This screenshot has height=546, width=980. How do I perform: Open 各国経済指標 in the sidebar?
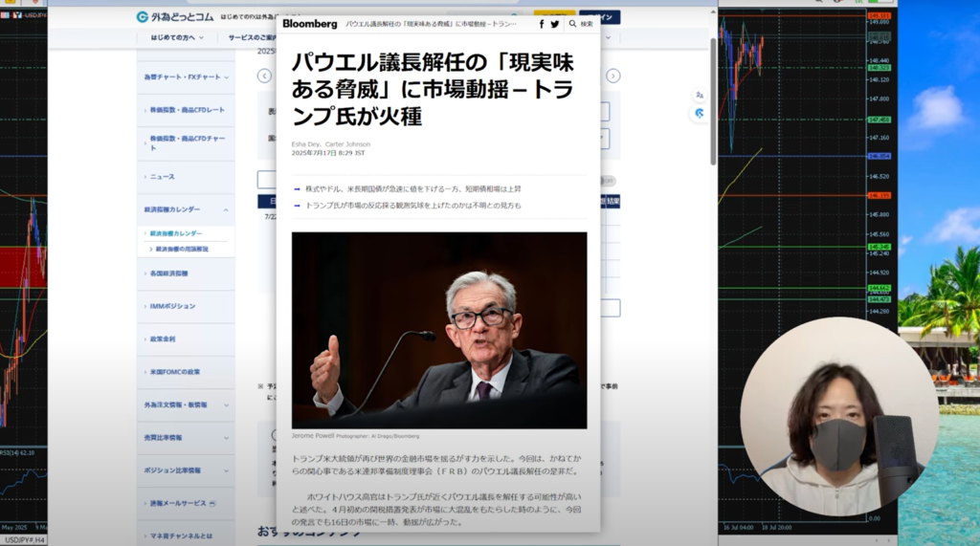[x=186, y=273]
